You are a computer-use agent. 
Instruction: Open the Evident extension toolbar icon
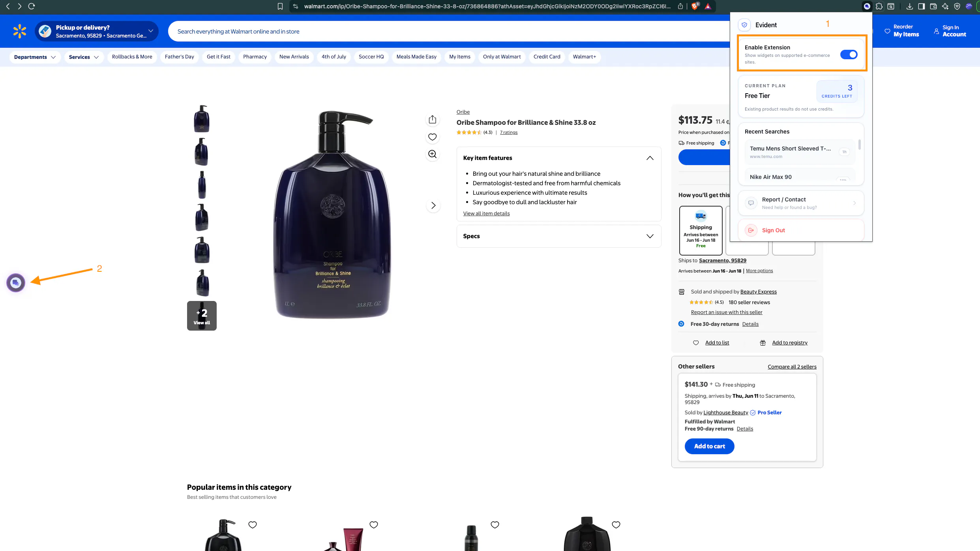[x=867, y=6]
